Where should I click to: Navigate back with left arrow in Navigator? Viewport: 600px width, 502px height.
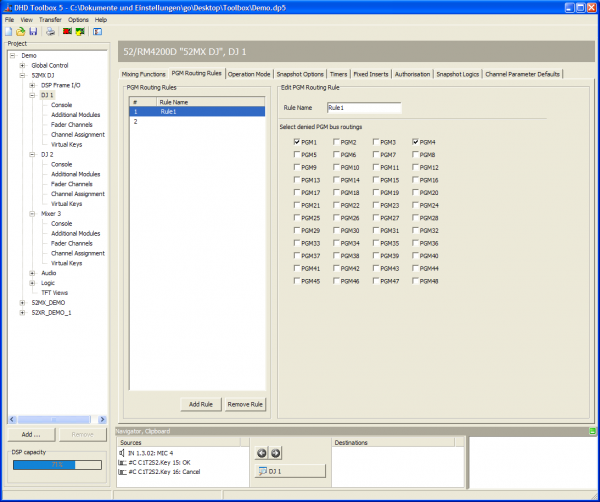[x=262, y=453]
